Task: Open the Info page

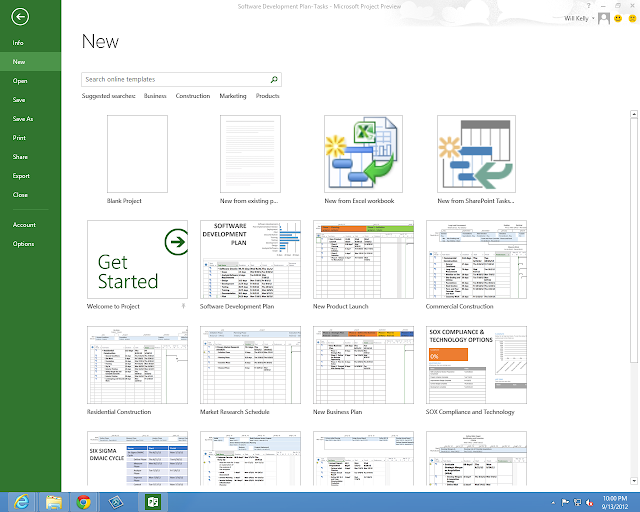Action: 31,43
